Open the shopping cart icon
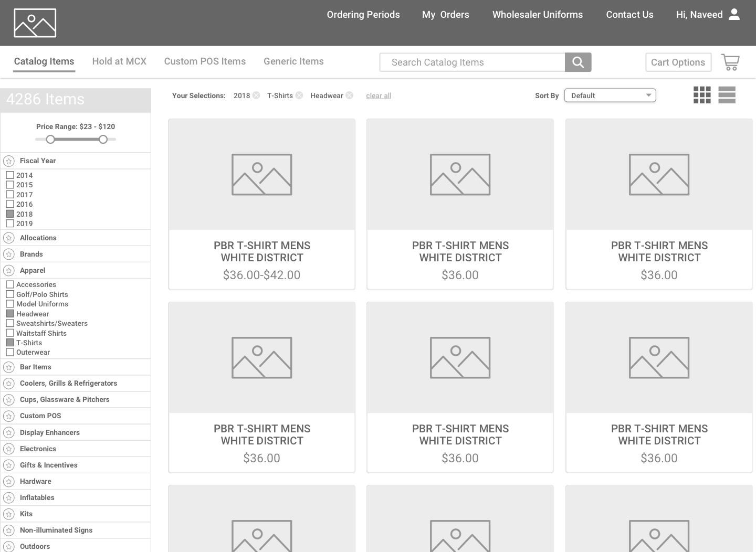The width and height of the screenshot is (756, 552). [x=730, y=62]
